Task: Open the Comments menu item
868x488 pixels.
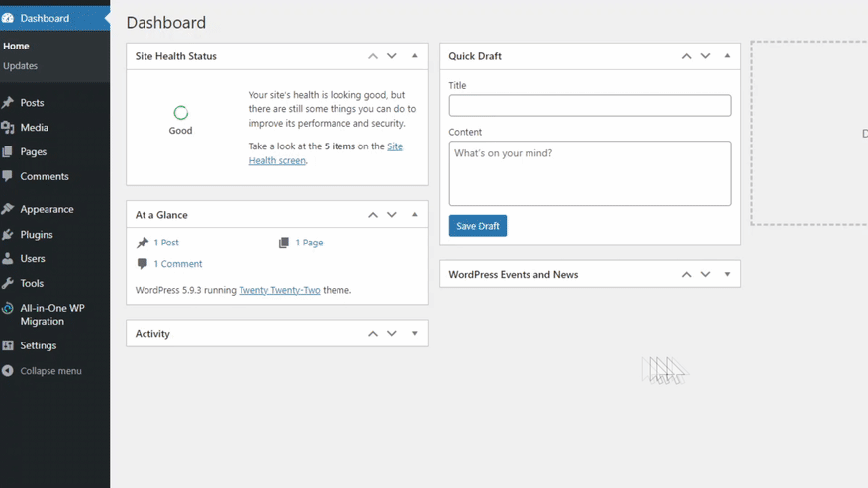Action: coord(45,177)
